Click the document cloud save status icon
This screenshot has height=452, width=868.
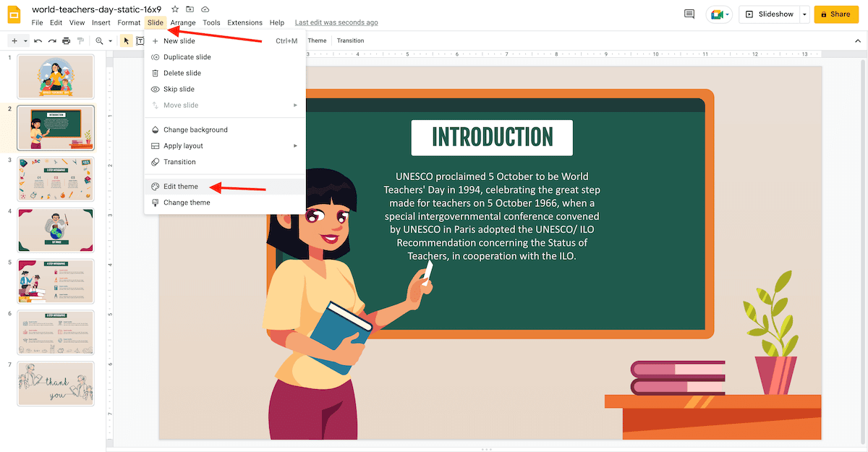point(204,9)
